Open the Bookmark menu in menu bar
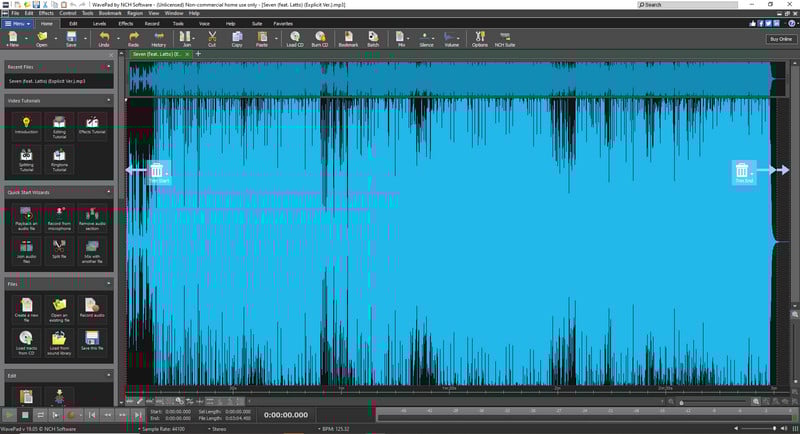 (110, 13)
